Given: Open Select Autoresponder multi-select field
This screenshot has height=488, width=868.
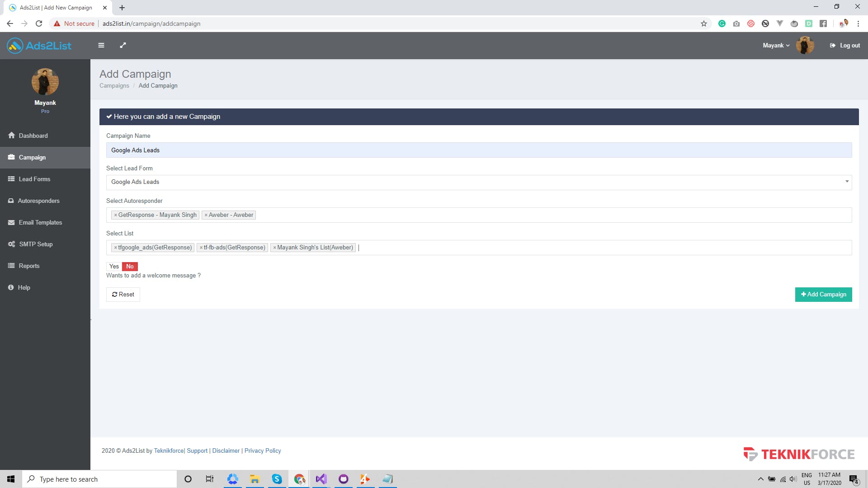Looking at the screenshot, I should [542, 215].
